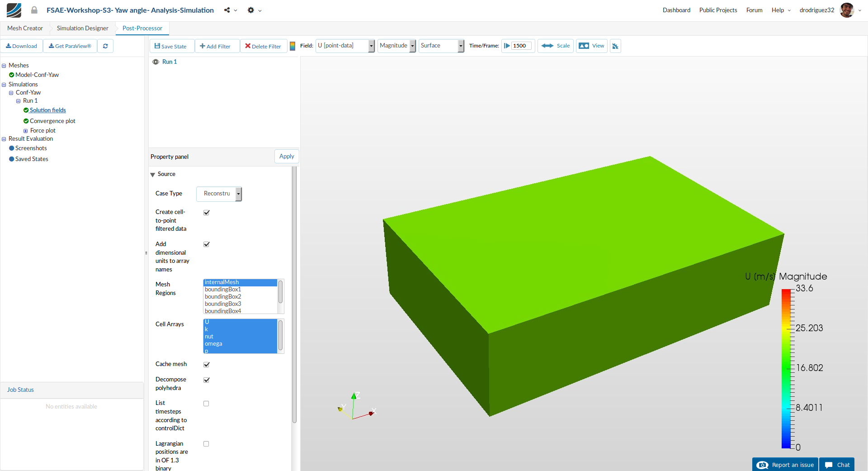Disable the Cache mesh checkbox
The height and width of the screenshot is (471, 868).
pyautogui.click(x=207, y=365)
